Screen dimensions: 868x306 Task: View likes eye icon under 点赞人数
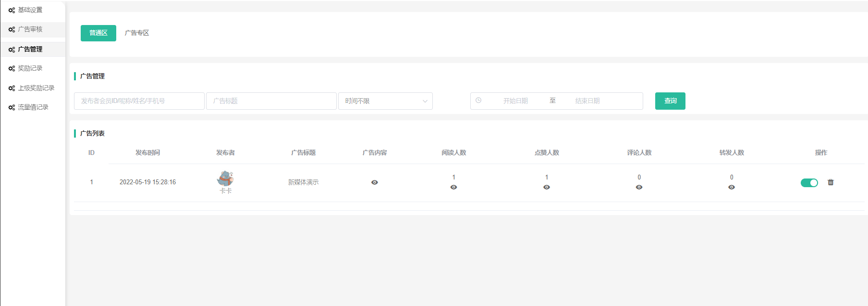click(547, 187)
